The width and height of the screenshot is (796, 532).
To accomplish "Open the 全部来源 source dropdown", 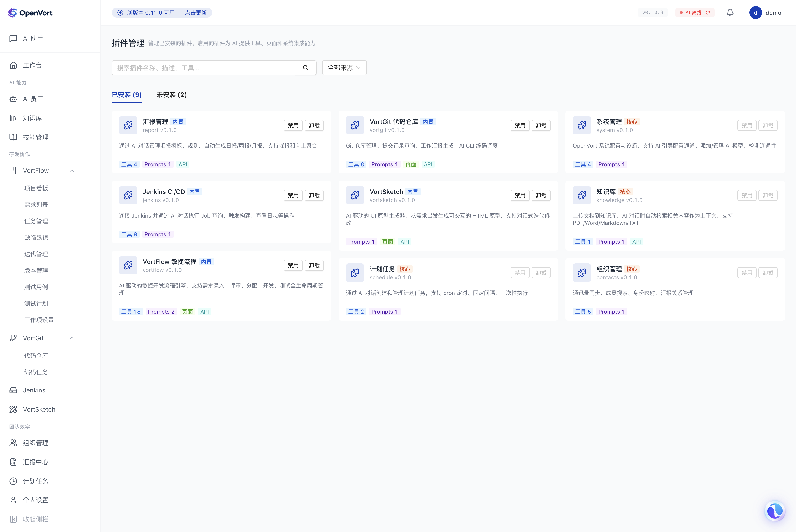I will click(344, 68).
